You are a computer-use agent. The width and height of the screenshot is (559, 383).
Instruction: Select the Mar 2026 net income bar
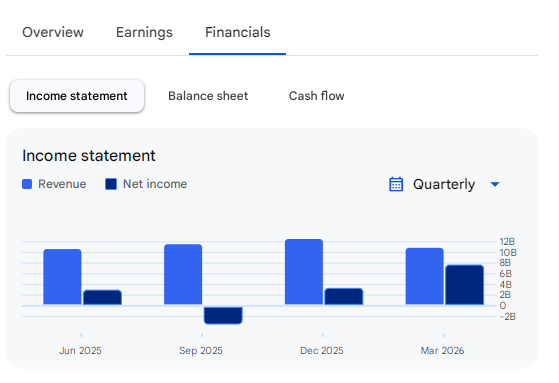pyautogui.click(x=465, y=285)
